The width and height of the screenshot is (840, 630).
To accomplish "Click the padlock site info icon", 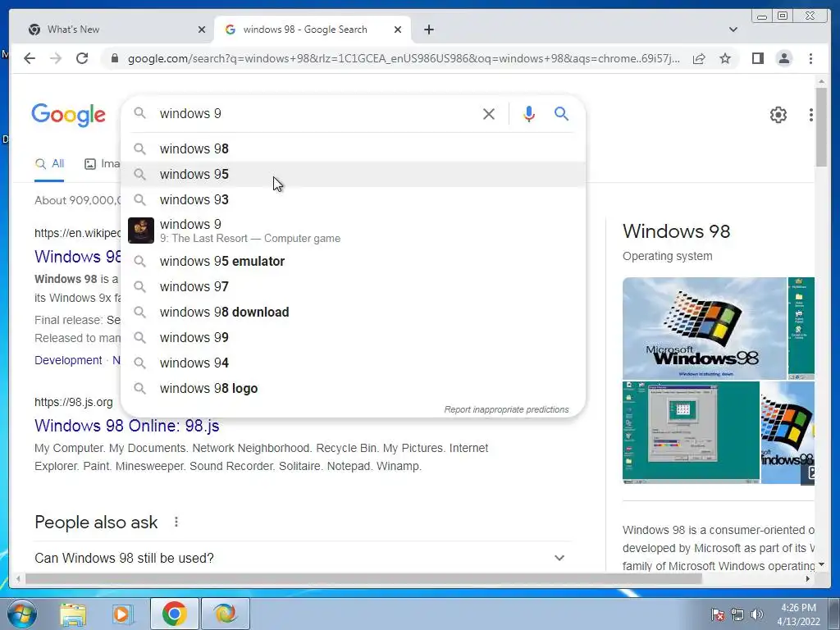I will (114, 58).
